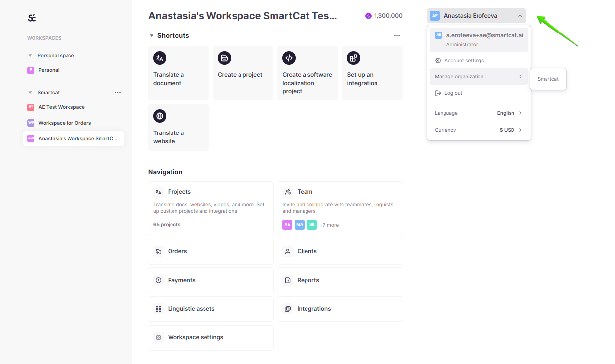Open the Smartcat group three-dots menu
This screenshot has width=615, height=364.
coord(118,93)
